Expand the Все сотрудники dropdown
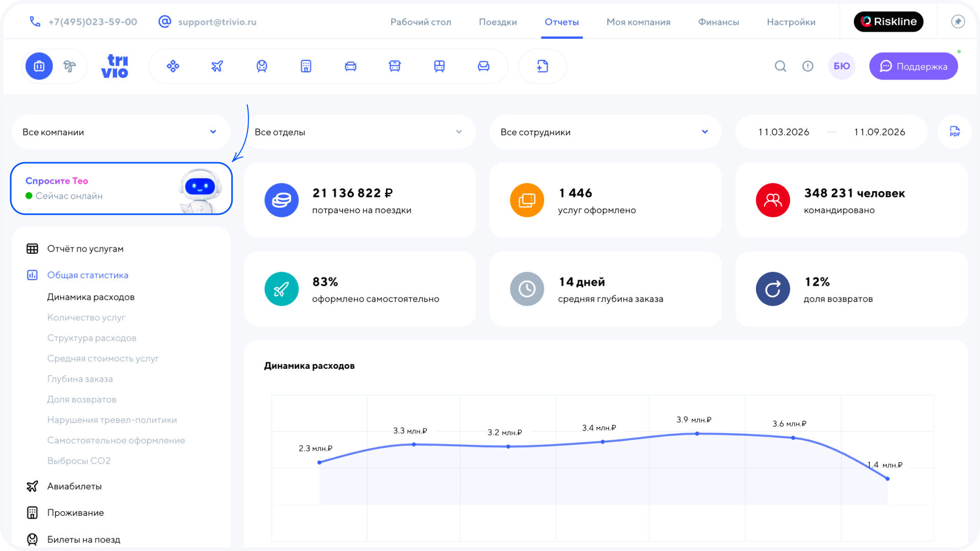 605,132
